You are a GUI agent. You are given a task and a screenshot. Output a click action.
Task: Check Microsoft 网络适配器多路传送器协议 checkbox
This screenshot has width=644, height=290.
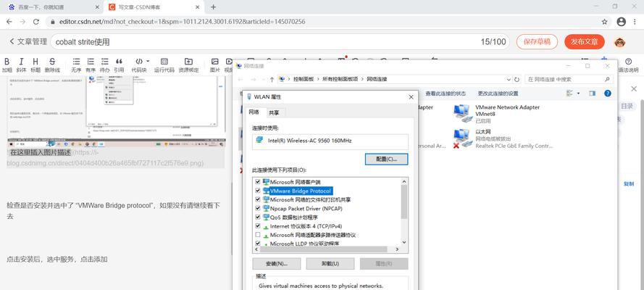coord(258,235)
